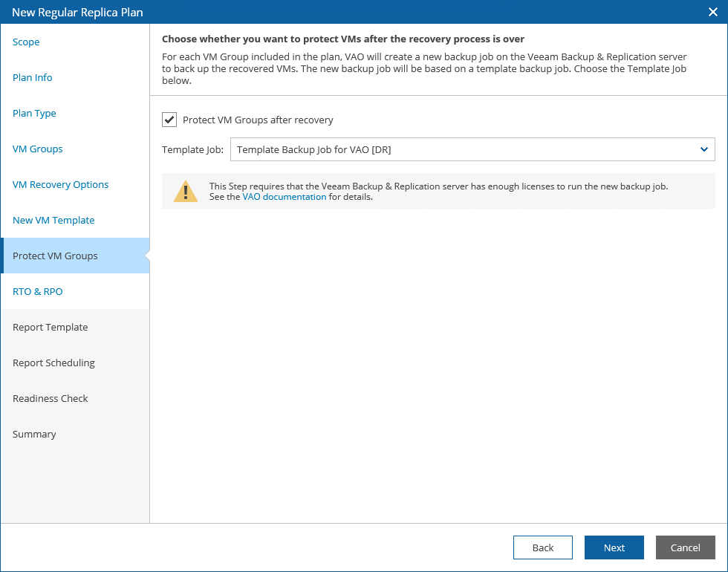Expand the Template Job dropdown arrow
This screenshot has width=728, height=572.
pyautogui.click(x=703, y=149)
